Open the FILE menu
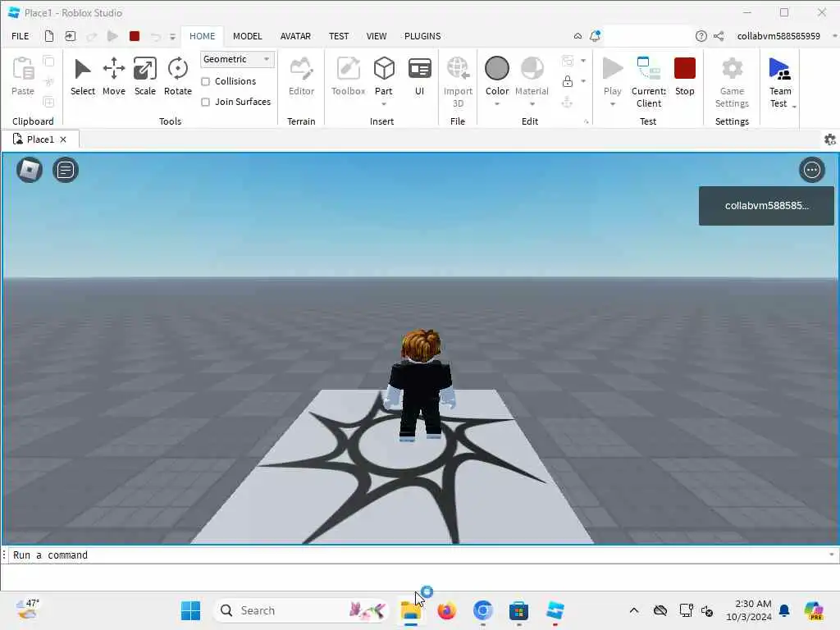Image resolution: width=840 pixels, height=630 pixels. point(21,36)
